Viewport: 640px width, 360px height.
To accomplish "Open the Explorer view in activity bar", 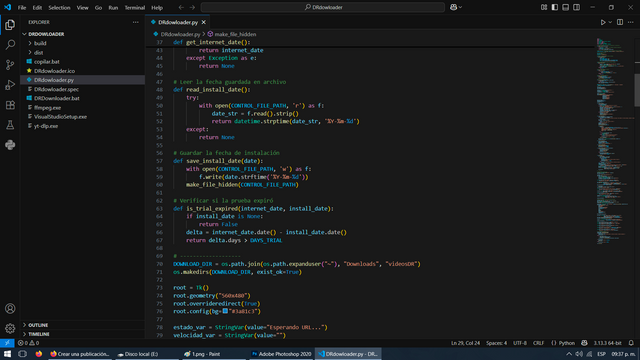I will 10,25.
